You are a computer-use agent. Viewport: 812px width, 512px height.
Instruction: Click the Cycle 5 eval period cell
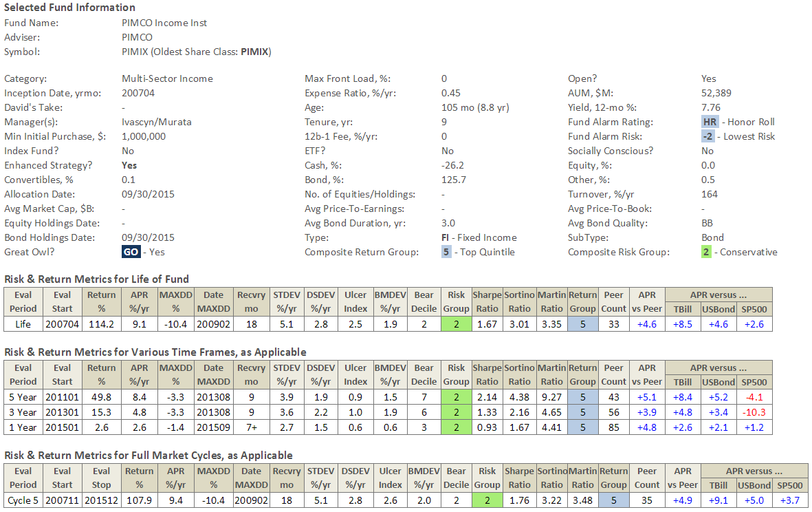point(23,500)
